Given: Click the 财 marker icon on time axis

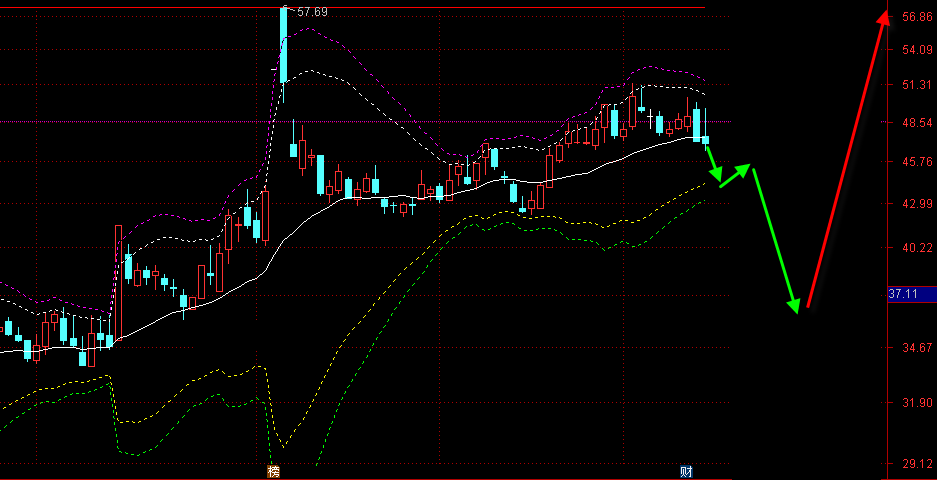Looking at the screenshot, I should pos(687,472).
